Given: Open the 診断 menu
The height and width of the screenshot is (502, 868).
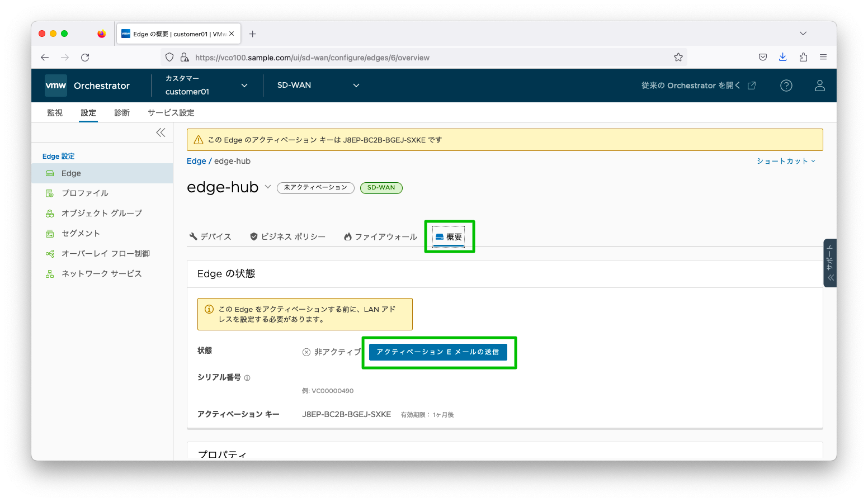Looking at the screenshot, I should pos(122,112).
